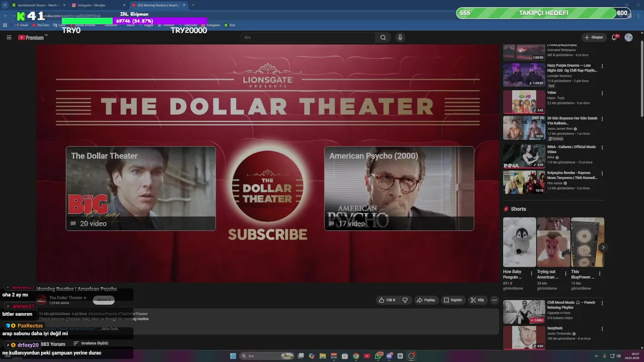Open options menu for Kolpaçino Bomba
Image resolution: width=644 pixels, height=362 pixels.
(602, 173)
